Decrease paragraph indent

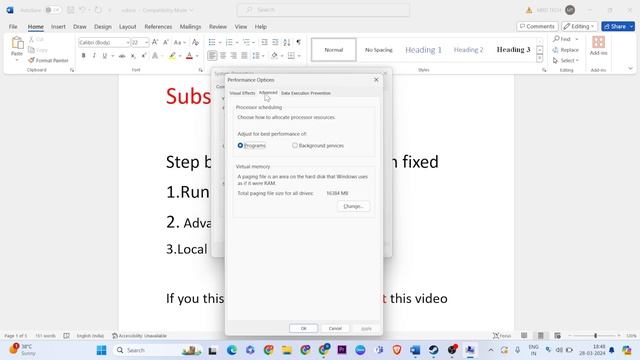(264, 42)
